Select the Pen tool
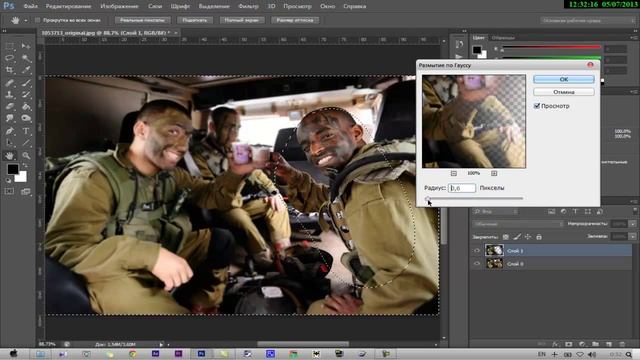 9,131
